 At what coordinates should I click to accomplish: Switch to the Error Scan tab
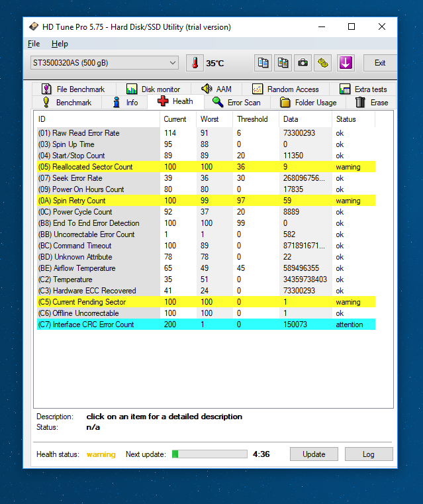point(236,103)
